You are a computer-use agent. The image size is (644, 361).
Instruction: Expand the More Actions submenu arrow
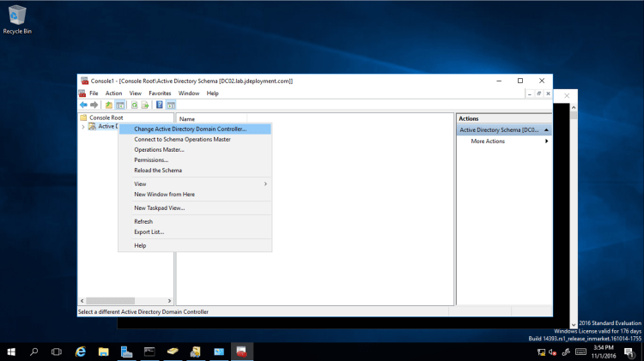(x=546, y=141)
